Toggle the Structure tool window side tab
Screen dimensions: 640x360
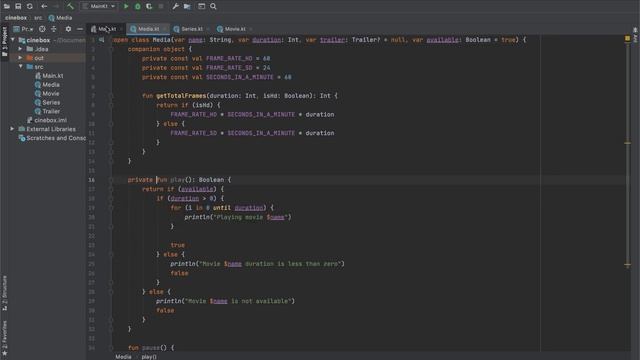click(x=4, y=293)
